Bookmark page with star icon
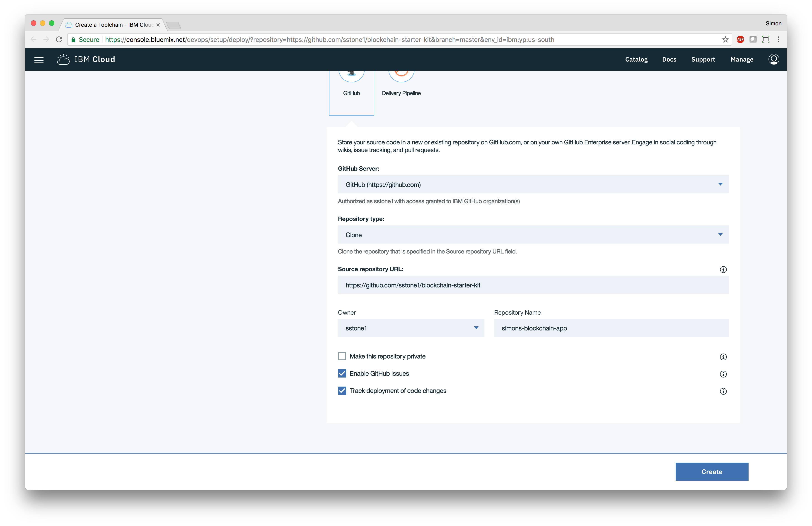Image resolution: width=812 pixels, height=526 pixels. [x=725, y=40]
